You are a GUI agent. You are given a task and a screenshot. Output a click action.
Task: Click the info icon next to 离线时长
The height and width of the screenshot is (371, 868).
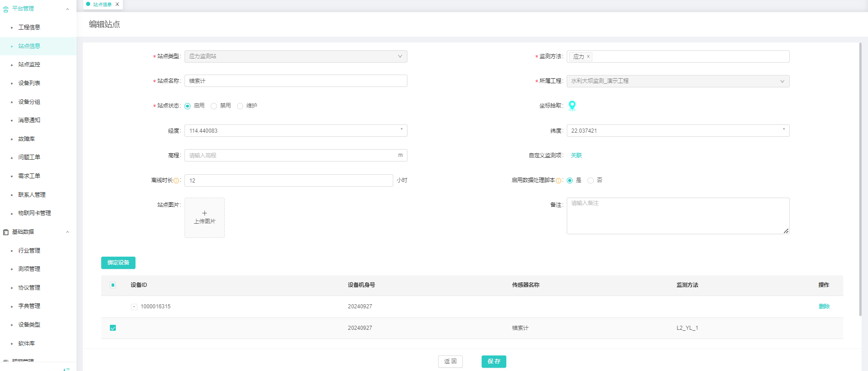point(176,181)
